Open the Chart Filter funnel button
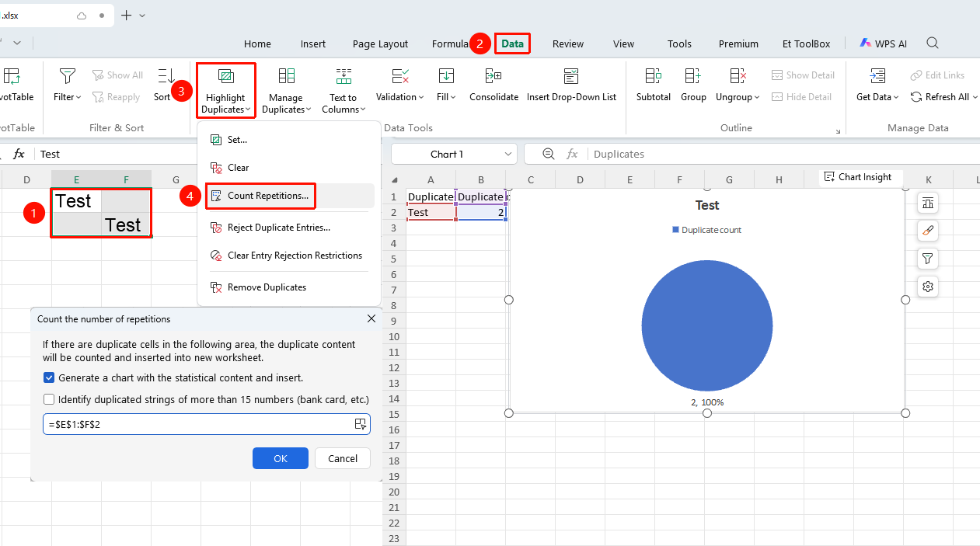 (928, 259)
